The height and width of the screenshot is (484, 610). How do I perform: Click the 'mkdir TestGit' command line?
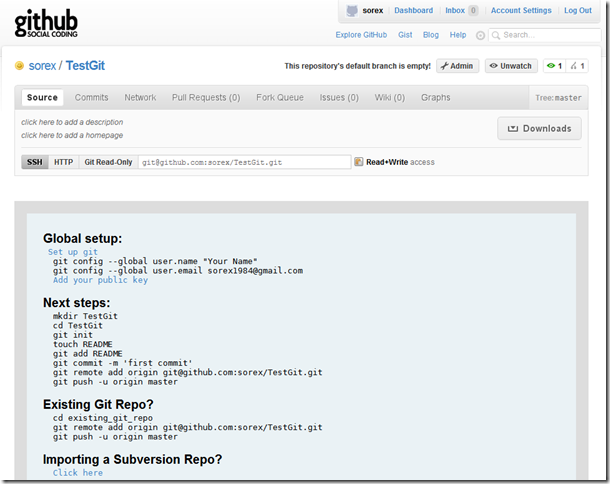pyautogui.click(x=85, y=316)
